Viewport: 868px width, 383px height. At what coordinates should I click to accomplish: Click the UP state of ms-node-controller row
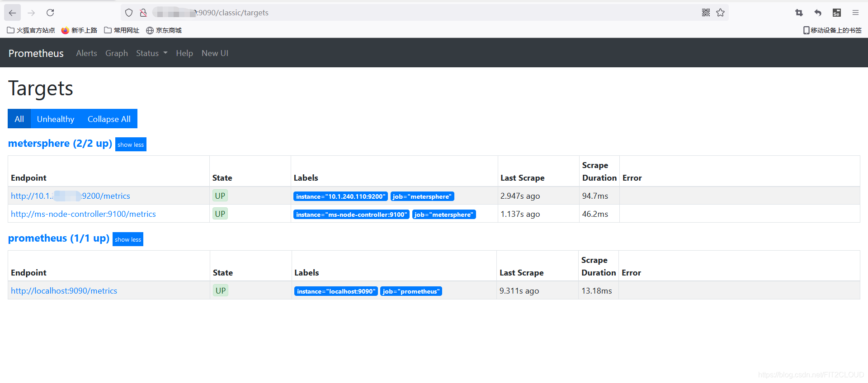(x=220, y=214)
